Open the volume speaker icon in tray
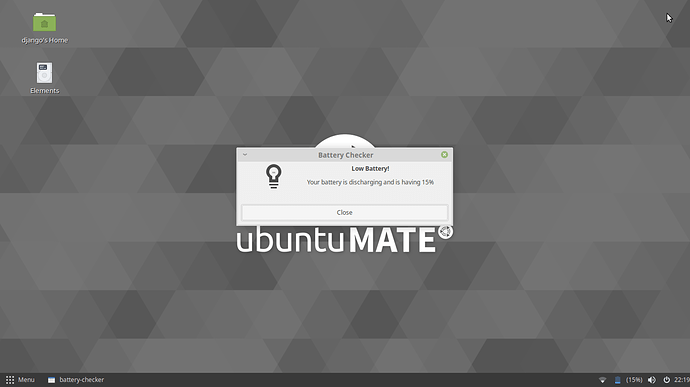 pyautogui.click(x=652, y=380)
